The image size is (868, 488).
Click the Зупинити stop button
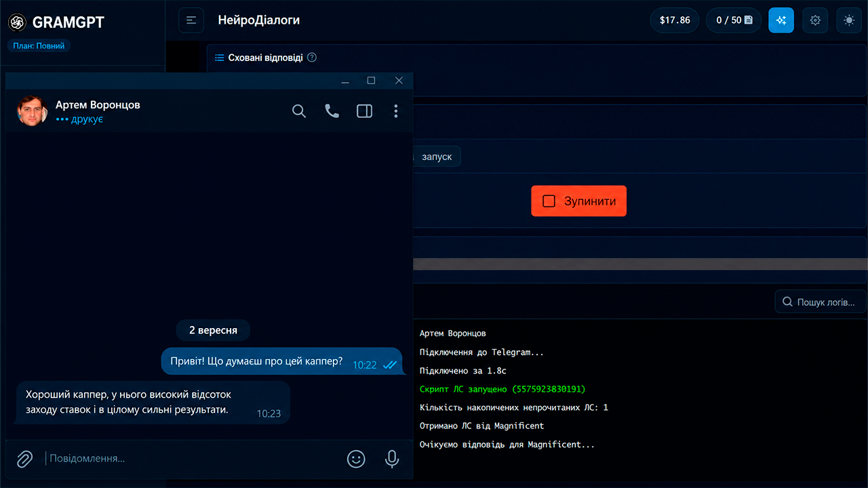578,201
